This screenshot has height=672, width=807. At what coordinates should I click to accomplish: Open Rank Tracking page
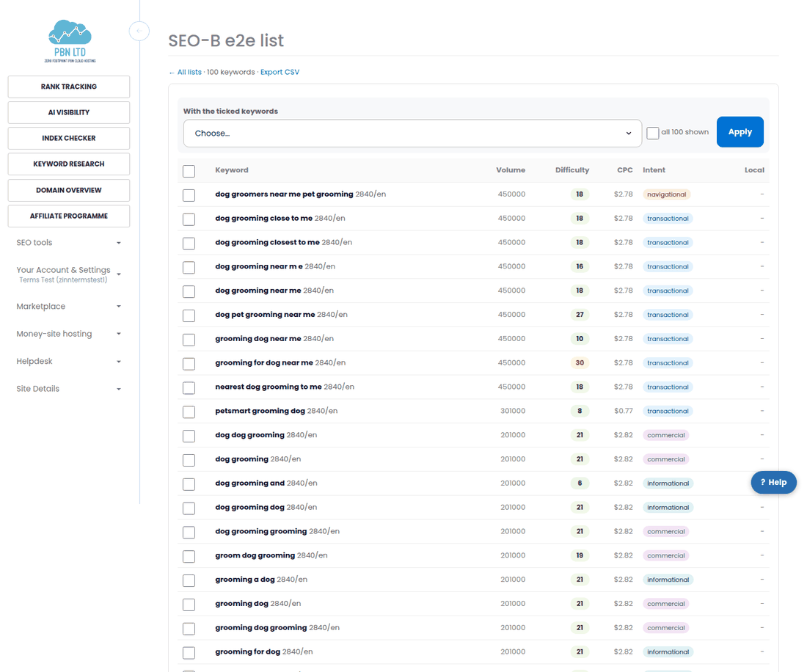click(69, 87)
